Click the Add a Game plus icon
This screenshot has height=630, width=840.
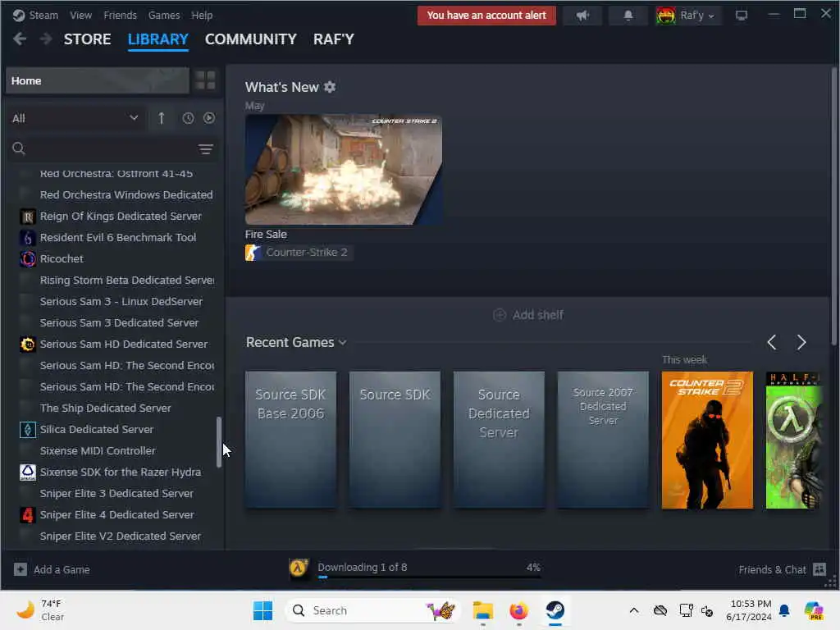tap(21, 569)
